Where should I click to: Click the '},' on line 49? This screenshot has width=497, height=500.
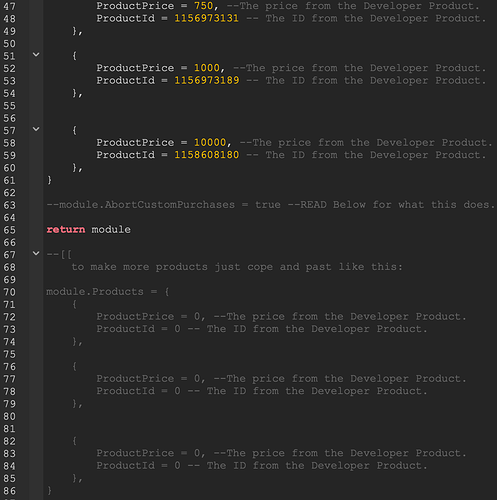(77, 31)
